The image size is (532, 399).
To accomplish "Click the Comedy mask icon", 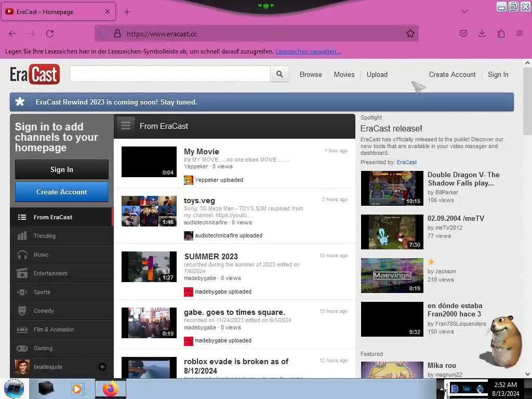I will 22,311.
